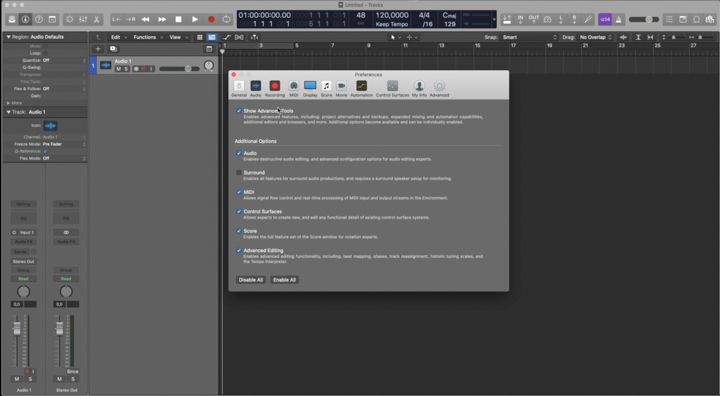Screen dimensions: 720x396
Task: Open the Toolbar button icon
Action: point(52,19)
